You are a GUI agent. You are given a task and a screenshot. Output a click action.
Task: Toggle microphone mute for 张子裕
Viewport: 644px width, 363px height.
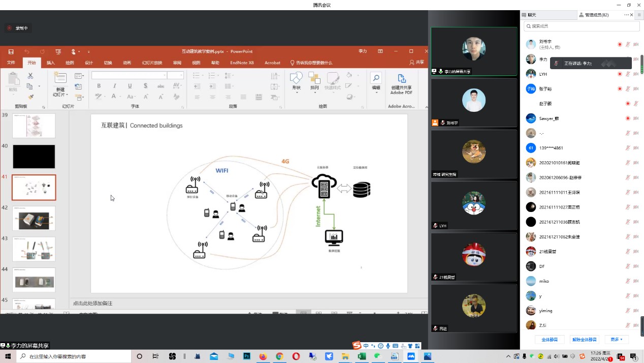628,89
